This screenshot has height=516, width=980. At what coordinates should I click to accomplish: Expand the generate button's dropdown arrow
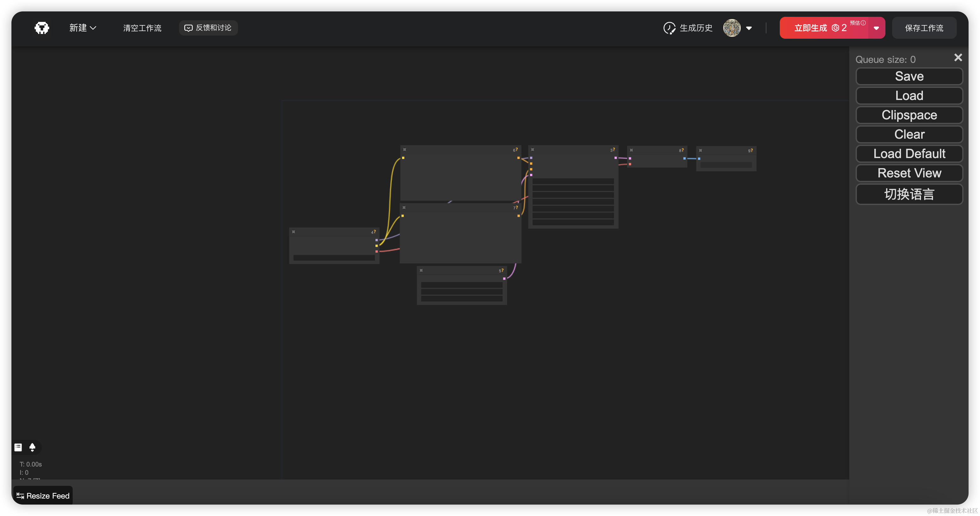pos(877,28)
